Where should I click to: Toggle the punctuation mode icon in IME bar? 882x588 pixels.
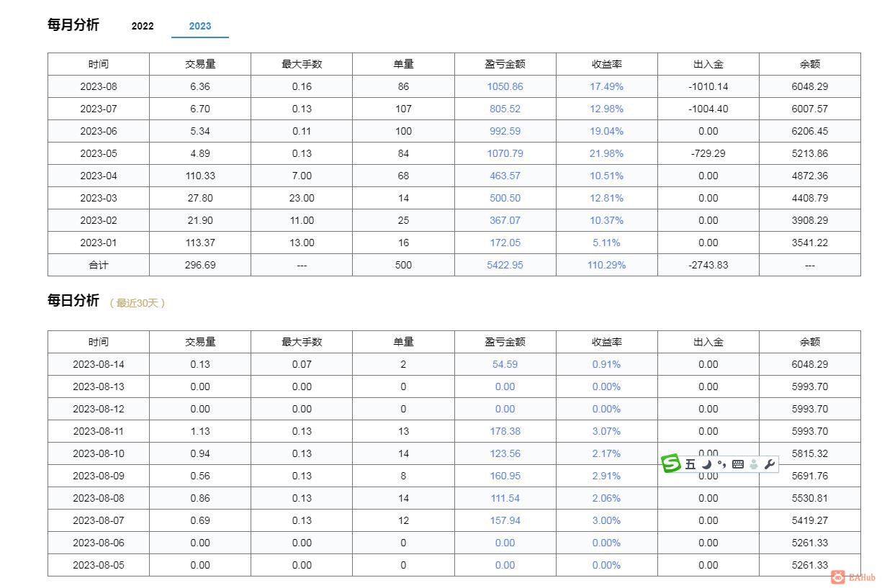721,464
